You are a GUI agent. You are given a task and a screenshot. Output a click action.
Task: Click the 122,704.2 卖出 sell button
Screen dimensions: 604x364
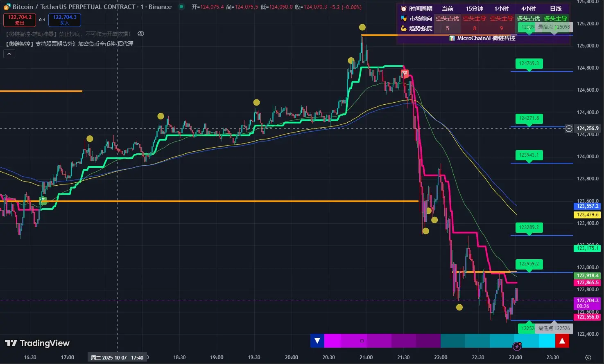tap(19, 20)
